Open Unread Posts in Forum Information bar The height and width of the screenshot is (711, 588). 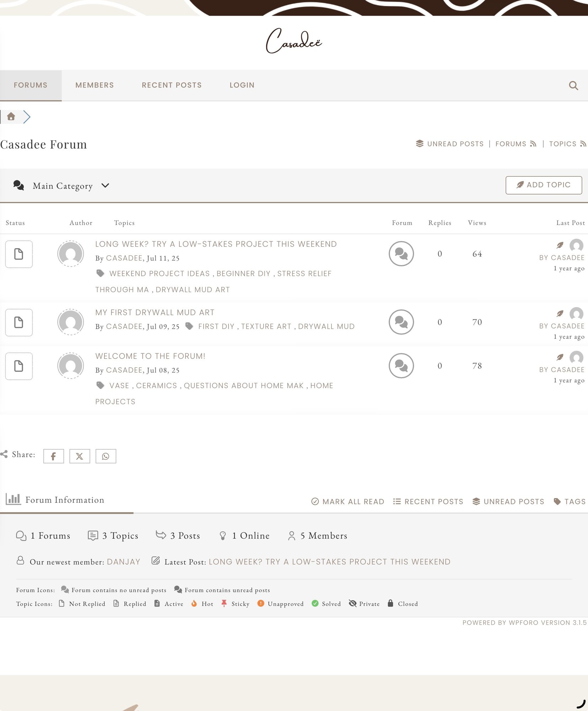[508, 502]
